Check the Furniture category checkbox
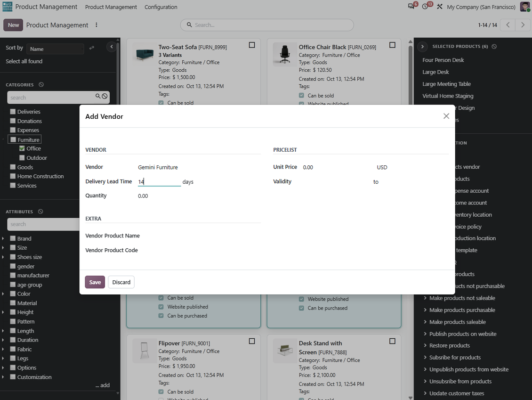The image size is (532, 400). [x=13, y=139]
